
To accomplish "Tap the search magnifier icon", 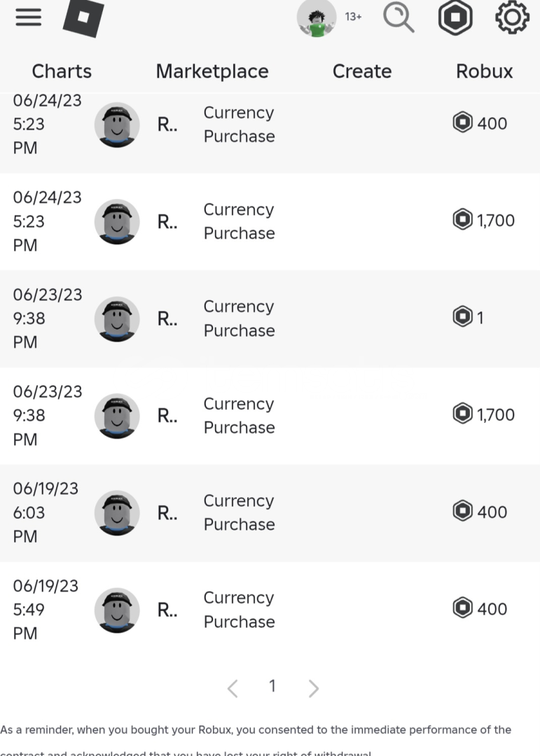I will pyautogui.click(x=399, y=17).
